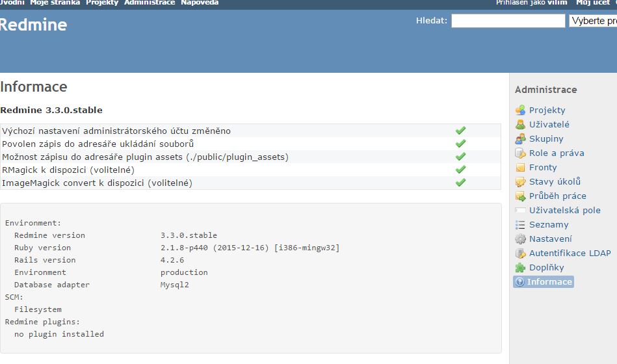Click checkmark for RMagick k dispozici row

[x=460, y=169]
